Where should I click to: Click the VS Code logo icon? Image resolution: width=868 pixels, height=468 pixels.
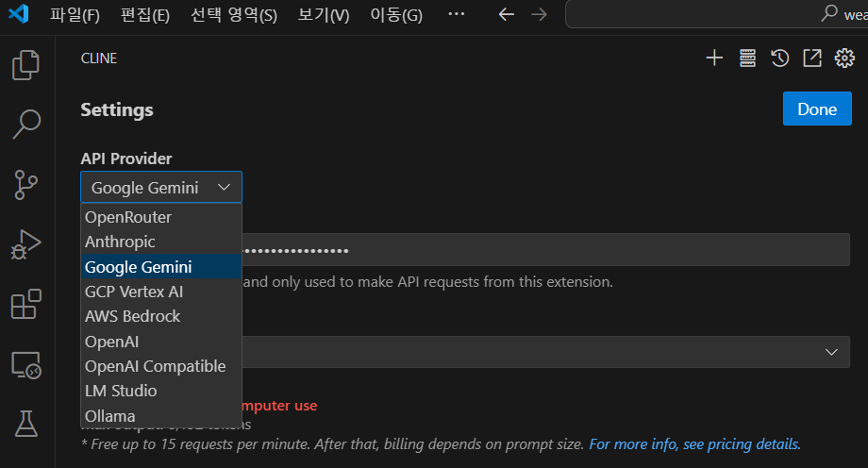tap(19, 13)
